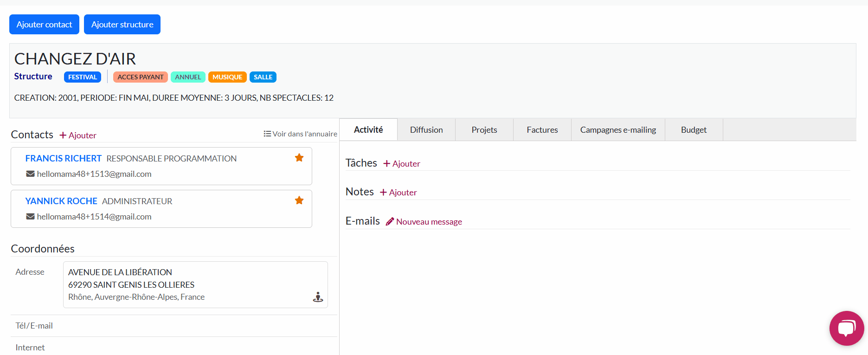
Task: Click the map street view person icon
Action: tap(318, 297)
